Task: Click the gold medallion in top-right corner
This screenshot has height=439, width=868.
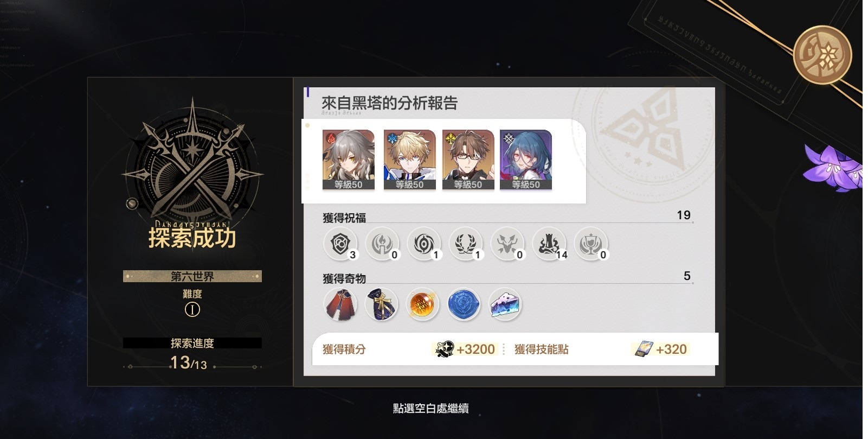Action: click(822, 55)
